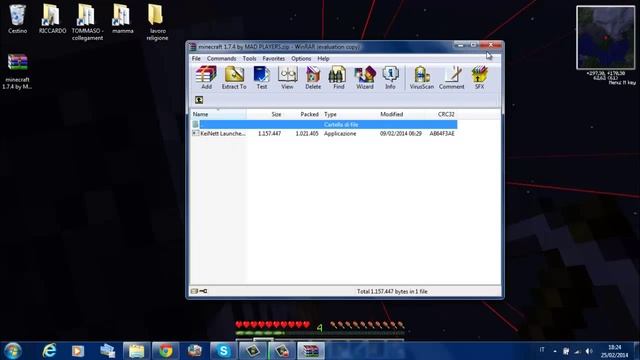Click the SFX toolbar icon
Image resolution: width=640 pixels, height=360 pixels.
click(480, 78)
